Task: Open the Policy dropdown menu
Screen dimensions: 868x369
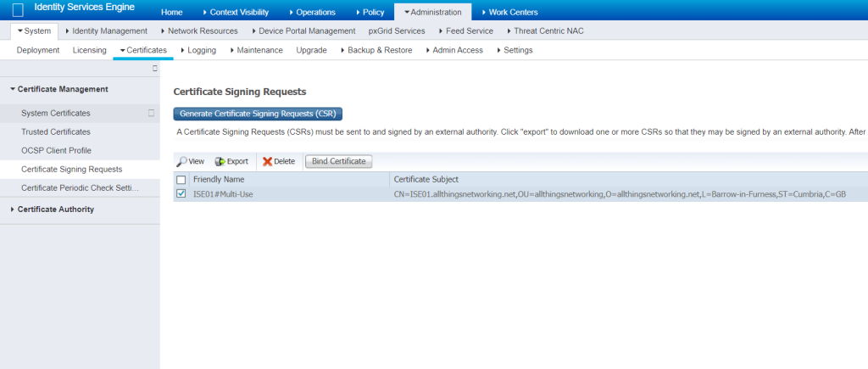Action: tap(370, 12)
